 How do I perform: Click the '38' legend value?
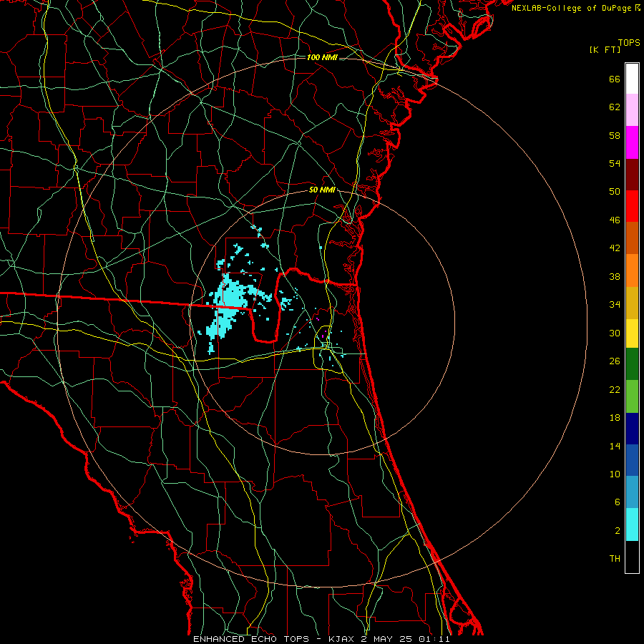point(615,276)
